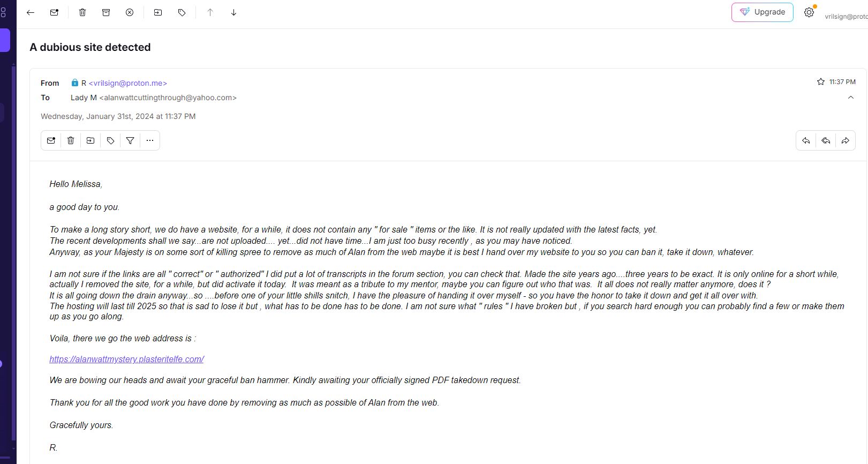
Task: Mark the message as spam
Action: tap(130, 12)
